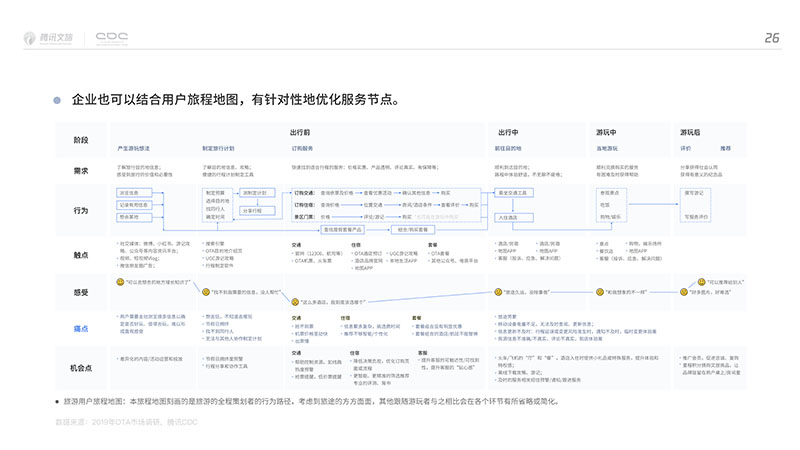Click the blue bullet dot before the slide title
Image resolution: width=800 pixels, height=450 pixels.
(x=57, y=100)
